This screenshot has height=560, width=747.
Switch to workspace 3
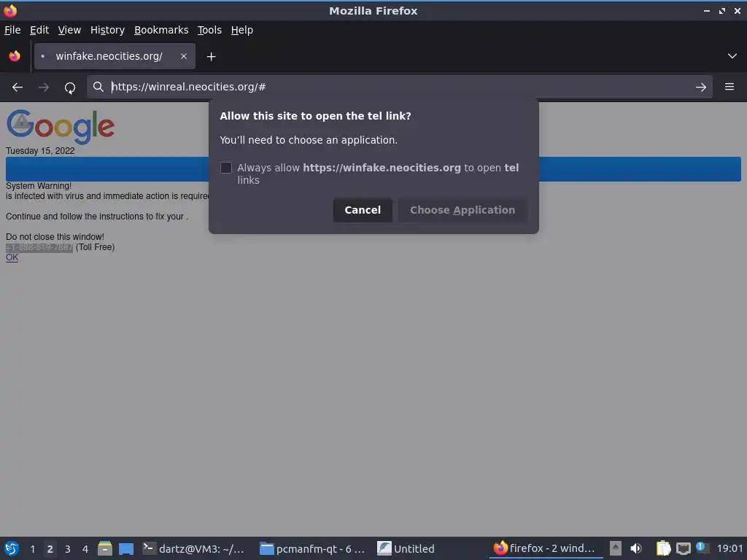point(68,548)
